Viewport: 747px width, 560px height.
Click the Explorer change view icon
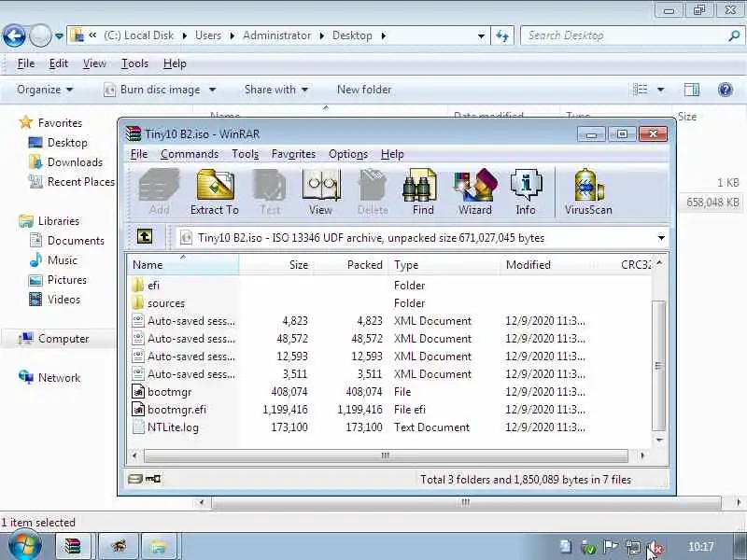[641, 90]
